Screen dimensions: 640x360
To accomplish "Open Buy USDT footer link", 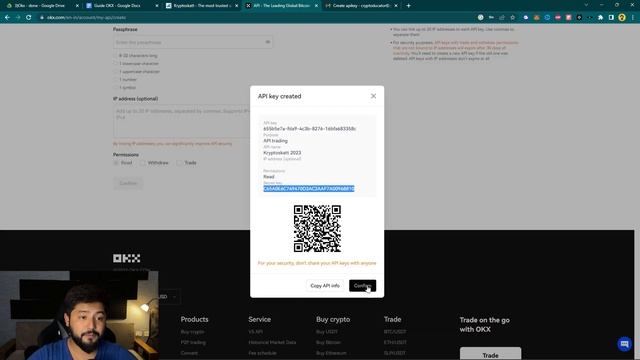I will pos(327,332).
